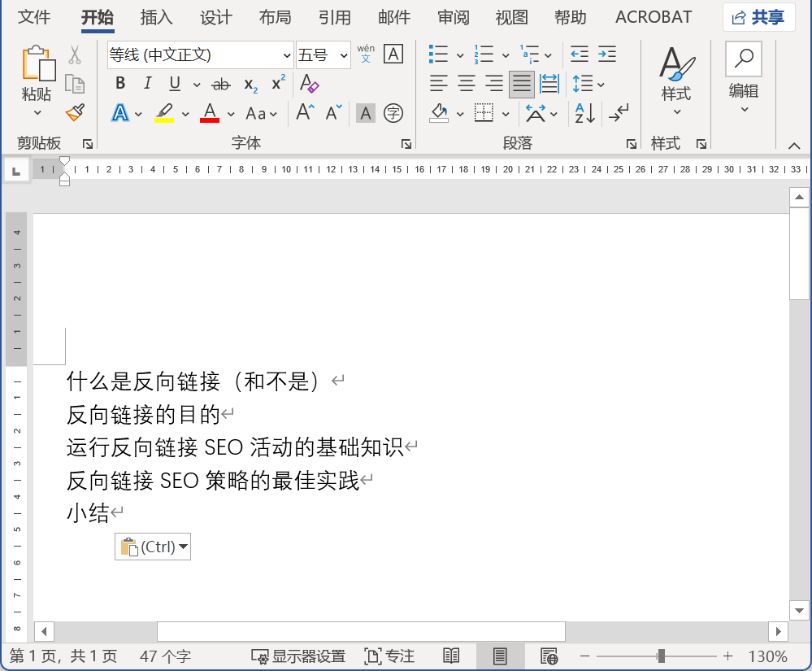This screenshot has height=671, width=812.
Task: Click the vertical scrollbar down arrow
Action: point(799,610)
